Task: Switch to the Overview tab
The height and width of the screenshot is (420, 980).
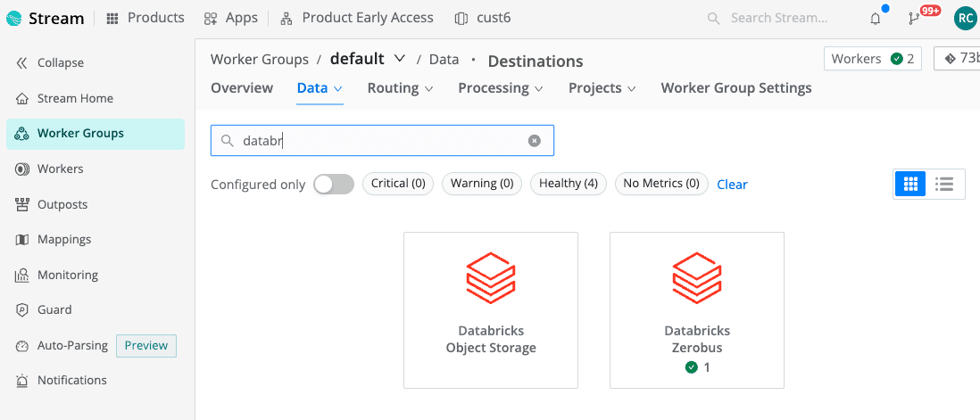Action: [x=242, y=88]
